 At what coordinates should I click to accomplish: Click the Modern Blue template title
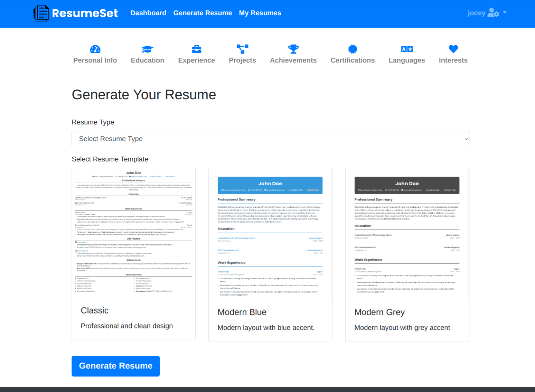242,312
